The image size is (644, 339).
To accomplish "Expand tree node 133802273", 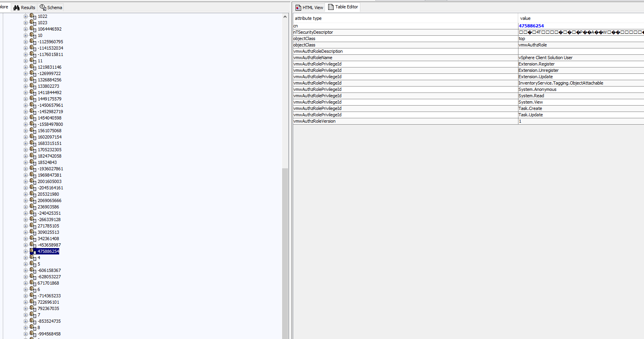I will (25, 86).
